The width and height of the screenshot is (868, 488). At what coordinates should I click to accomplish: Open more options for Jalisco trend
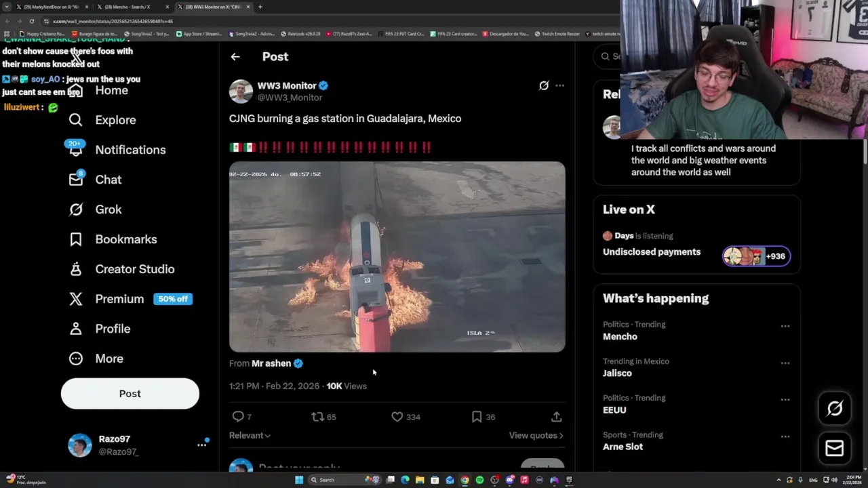point(785,363)
